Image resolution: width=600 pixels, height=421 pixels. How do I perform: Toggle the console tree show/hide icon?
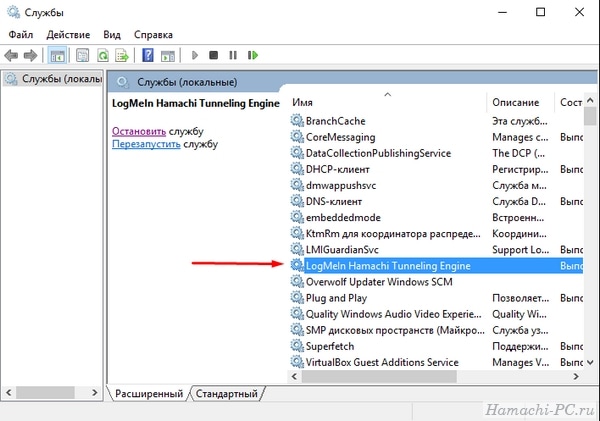point(57,55)
